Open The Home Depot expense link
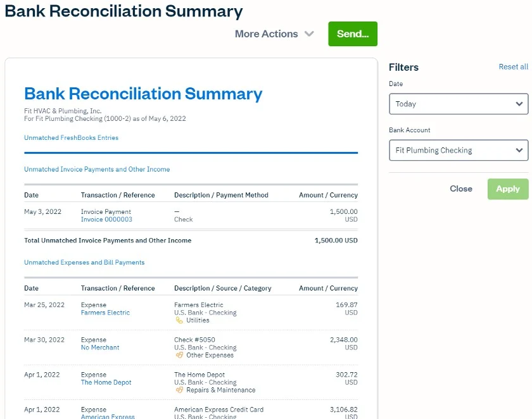The image size is (532, 419). 106,382
